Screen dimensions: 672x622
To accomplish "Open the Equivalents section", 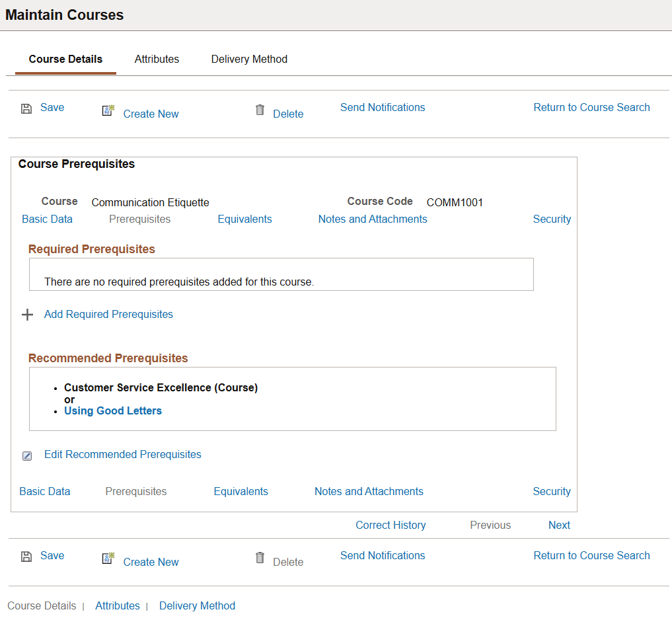I will click(x=244, y=219).
